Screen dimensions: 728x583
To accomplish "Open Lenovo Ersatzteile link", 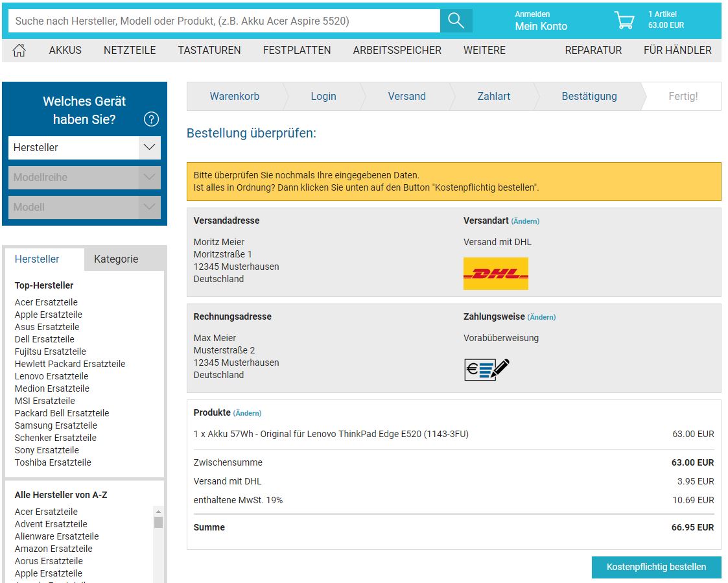I will [51, 376].
